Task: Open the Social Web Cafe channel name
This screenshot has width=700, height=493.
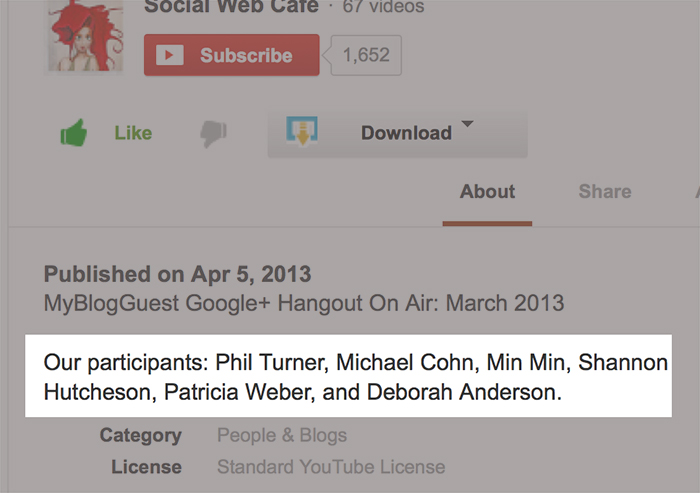Action: 231,7
